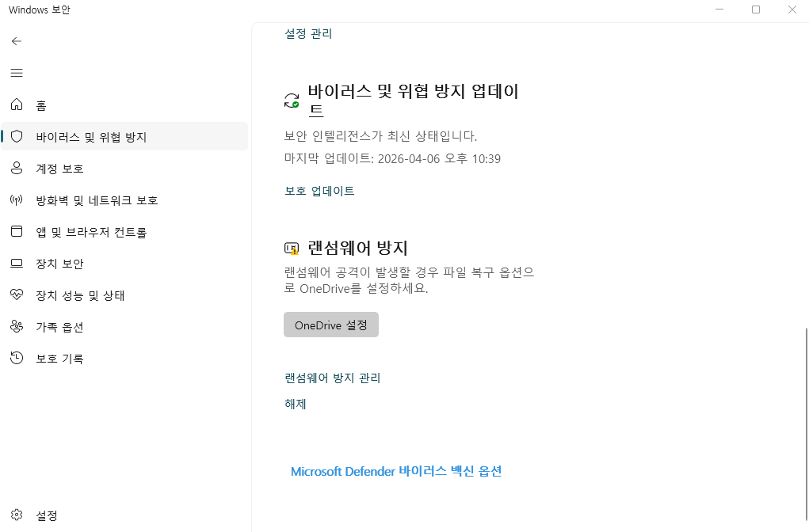Image resolution: width=809 pixels, height=532 pixels.
Task: Click the OneDrive 설정 button
Action: tap(331, 325)
